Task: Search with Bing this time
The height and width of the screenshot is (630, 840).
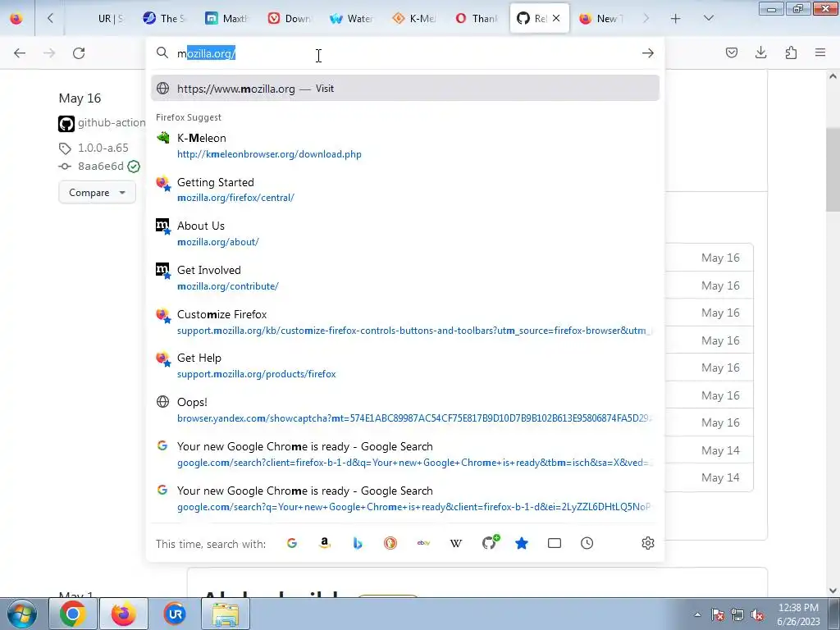Action: point(358,543)
